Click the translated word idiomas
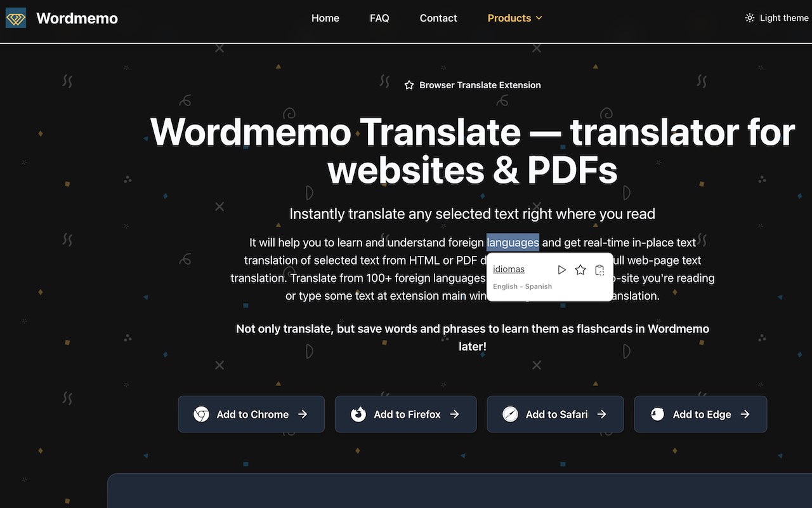812x508 pixels. (509, 269)
